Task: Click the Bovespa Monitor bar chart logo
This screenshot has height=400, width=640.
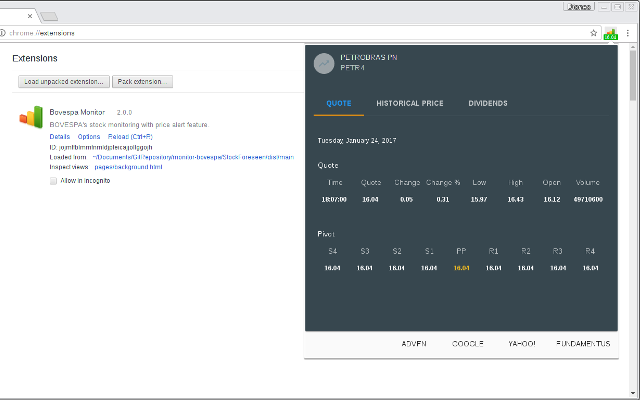Action: [31, 117]
